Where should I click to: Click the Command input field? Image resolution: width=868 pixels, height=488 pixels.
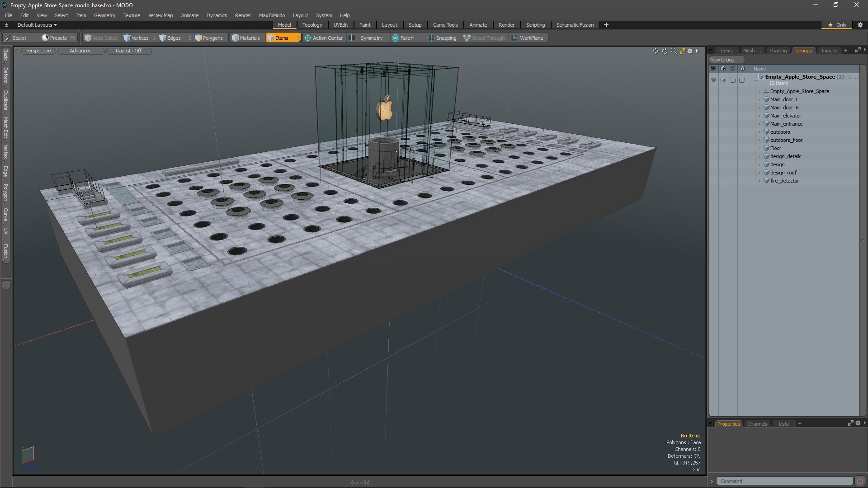tap(783, 481)
